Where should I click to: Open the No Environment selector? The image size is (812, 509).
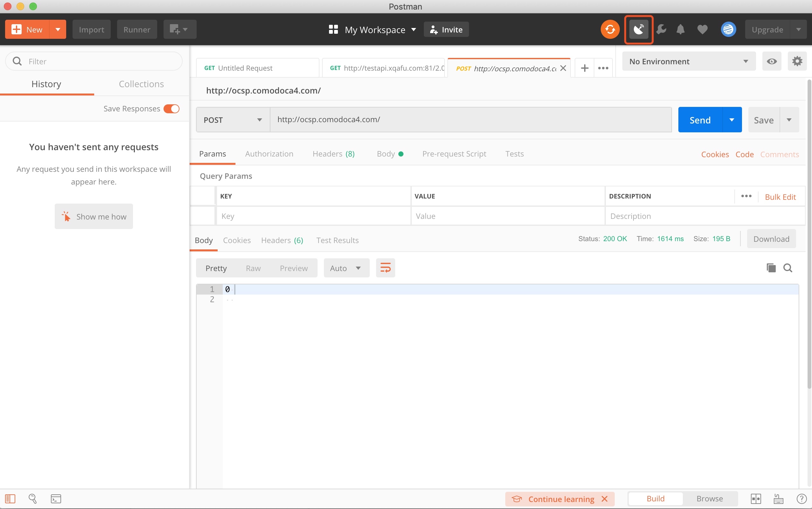689,61
